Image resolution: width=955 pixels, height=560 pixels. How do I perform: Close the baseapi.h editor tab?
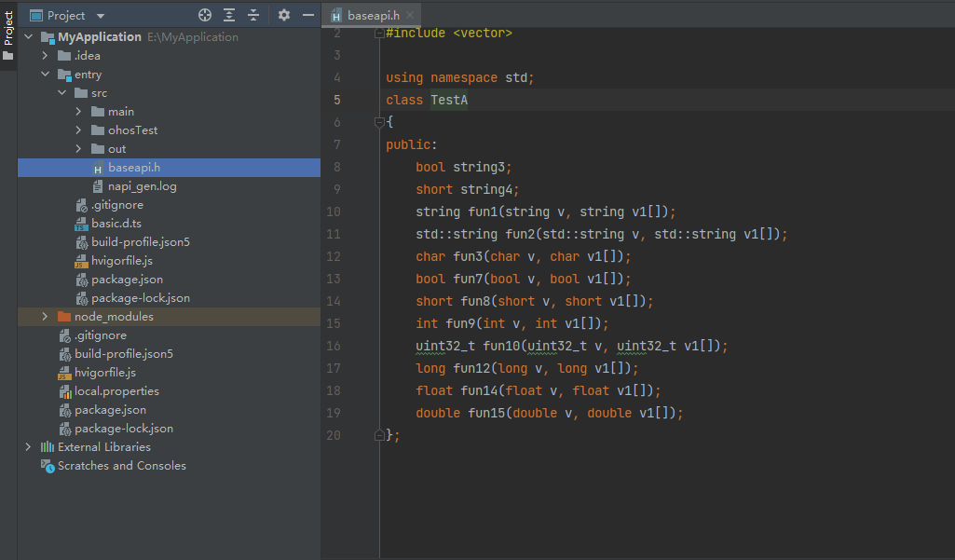[x=411, y=15]
